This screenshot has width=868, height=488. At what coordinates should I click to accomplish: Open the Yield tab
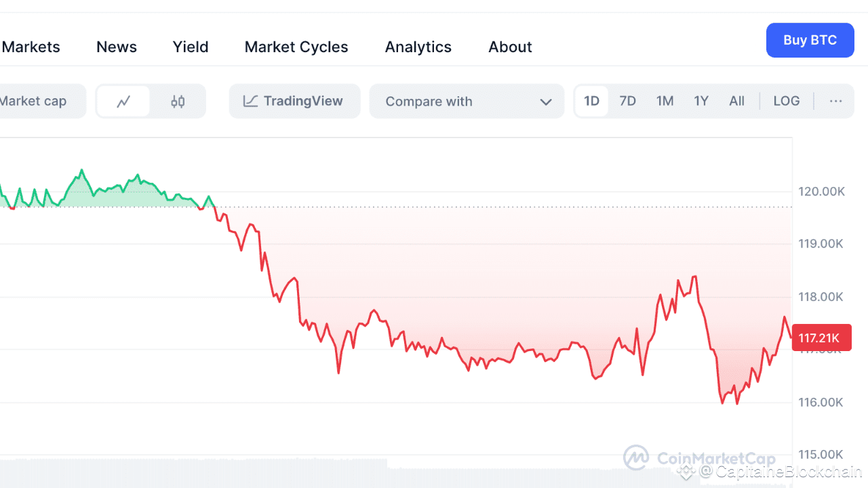(191, 47)
